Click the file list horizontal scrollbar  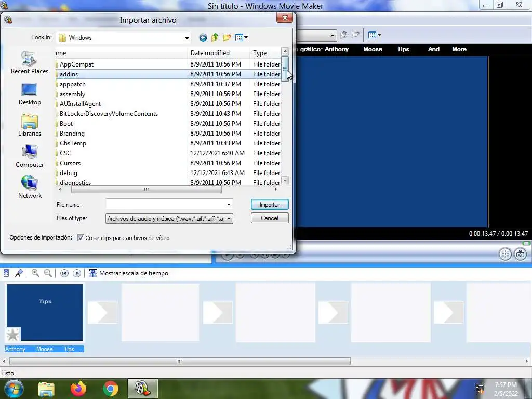(x=146, y=189)
